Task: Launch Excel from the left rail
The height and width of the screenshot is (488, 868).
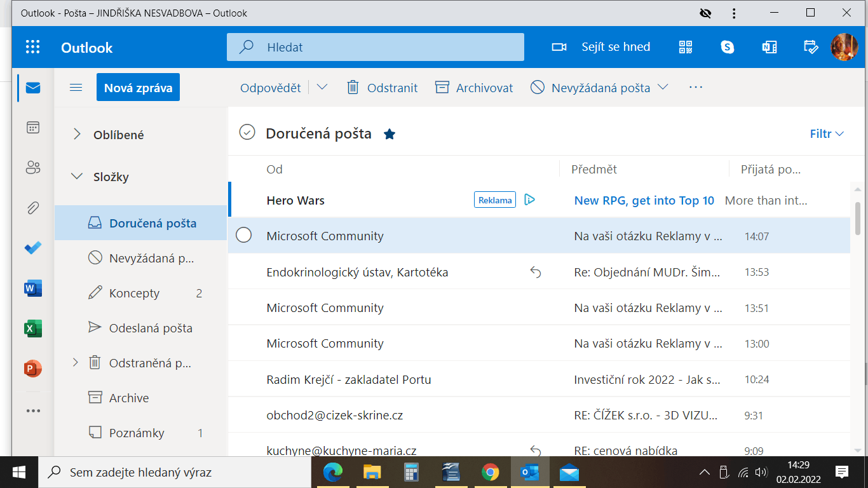Action: (x=33, y=329)
